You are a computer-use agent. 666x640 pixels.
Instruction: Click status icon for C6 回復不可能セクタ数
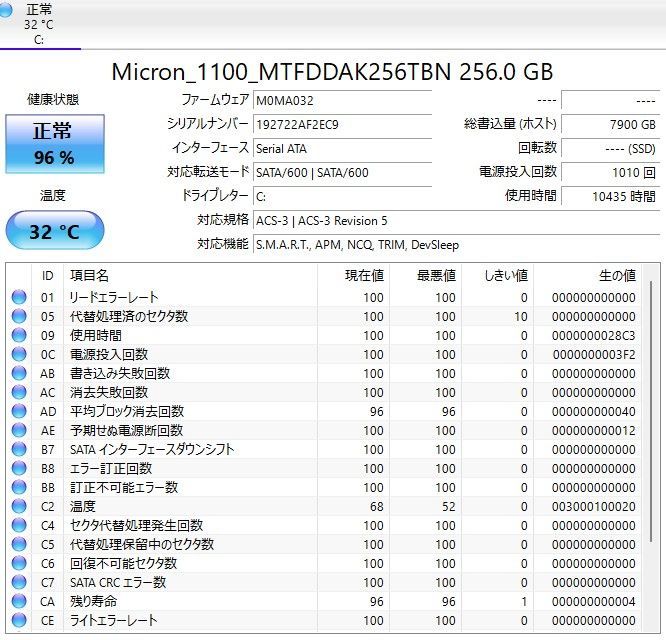pos(19,564)
